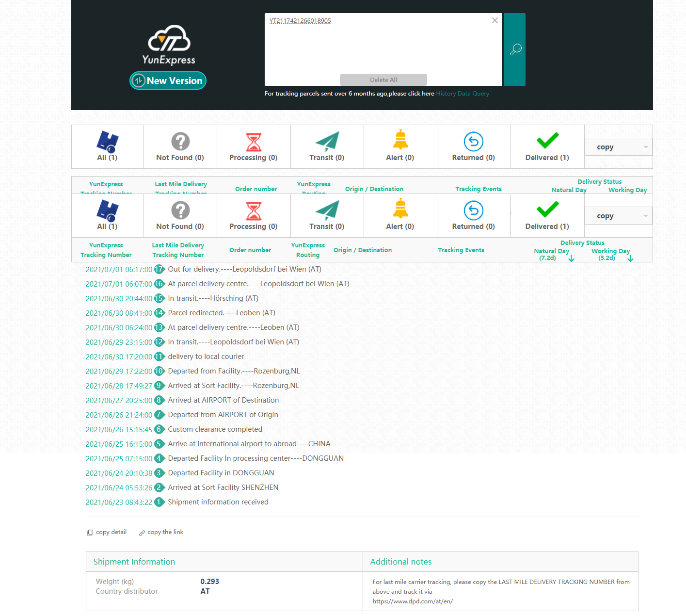The width and height of the screenshot is (686, 616).
Task: Click the copy the link chain icon
Action: pyautogui.click(x=142, y=533)
